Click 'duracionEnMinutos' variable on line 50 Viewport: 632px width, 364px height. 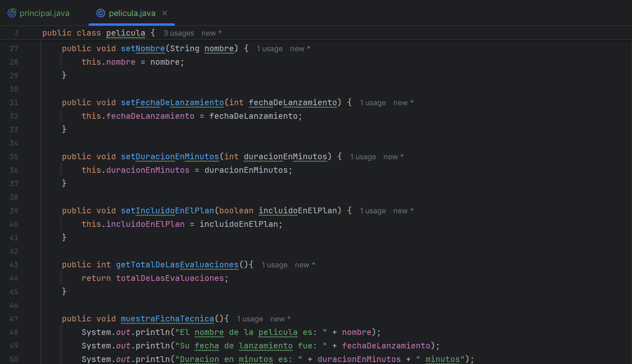[359, 359]
